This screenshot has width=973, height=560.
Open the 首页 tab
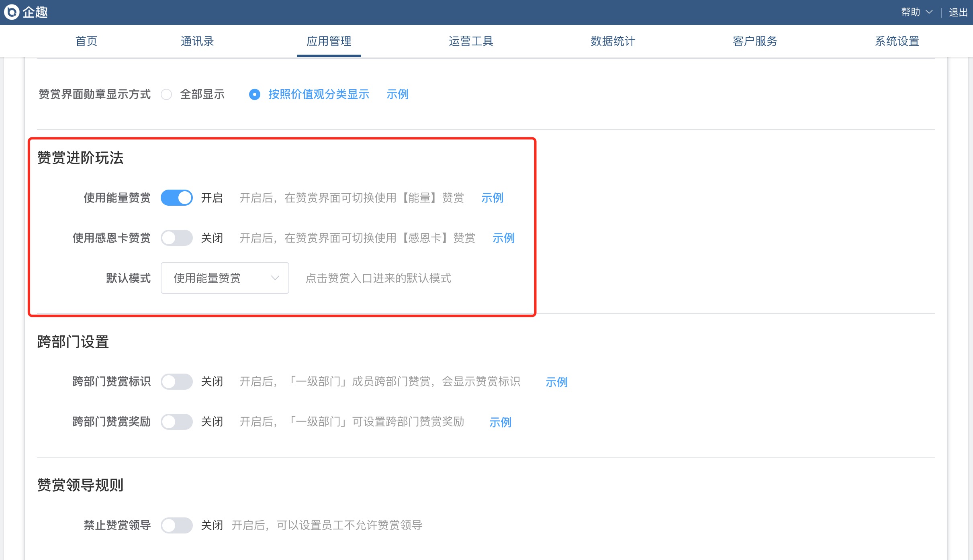(x=86, y=41)
